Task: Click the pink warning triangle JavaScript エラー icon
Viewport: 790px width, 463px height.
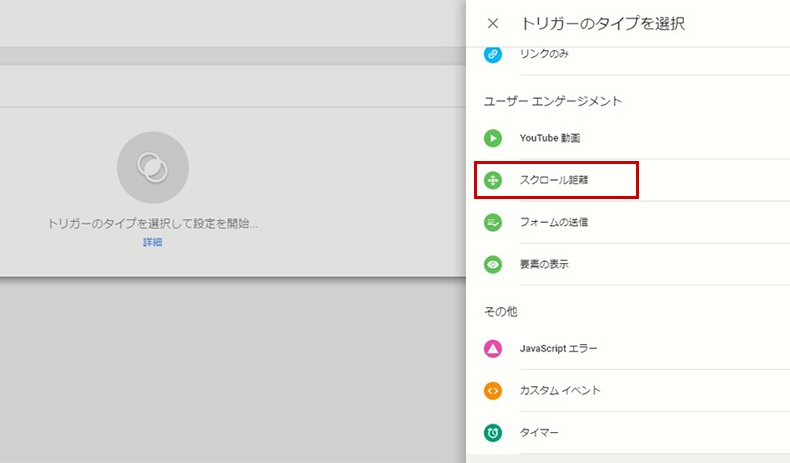Action: (x=493, y=348)
